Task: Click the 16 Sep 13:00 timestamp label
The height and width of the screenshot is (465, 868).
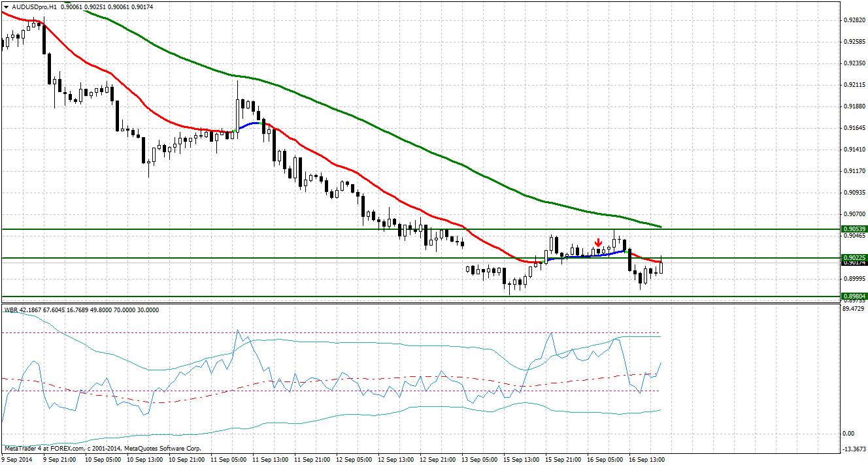Action: tap(648, 459)
